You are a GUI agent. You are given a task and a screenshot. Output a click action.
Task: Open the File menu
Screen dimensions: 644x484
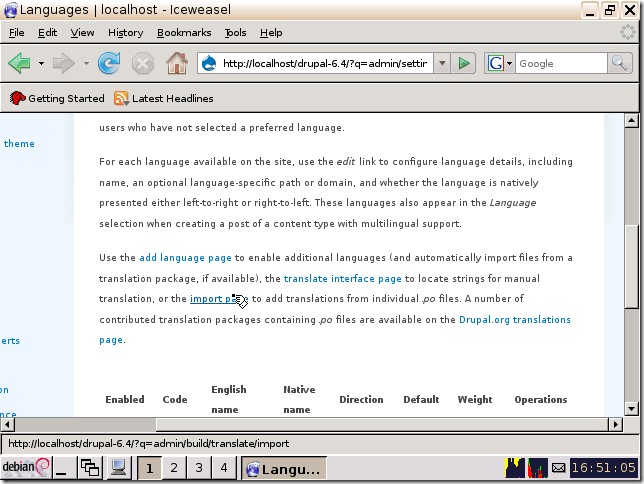pyautogui.click(x=16, y=32)
